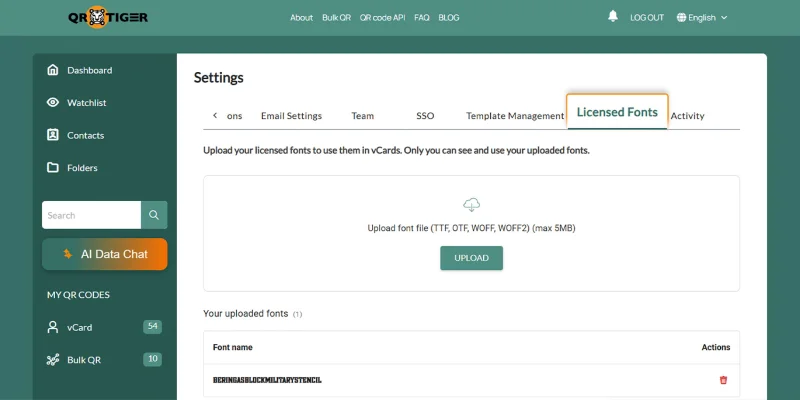The image size is (800, 400).
Task: Click the QR Tiger logo
Action: [x=108, y=17]
